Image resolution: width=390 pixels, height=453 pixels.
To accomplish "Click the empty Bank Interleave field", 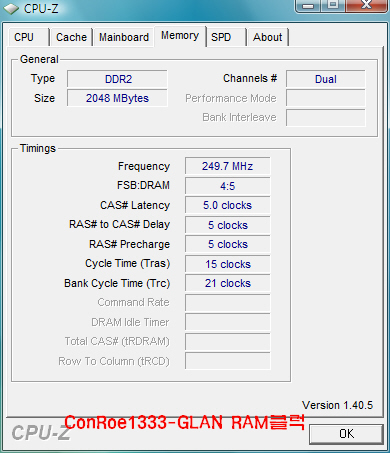I will point(326,117).
